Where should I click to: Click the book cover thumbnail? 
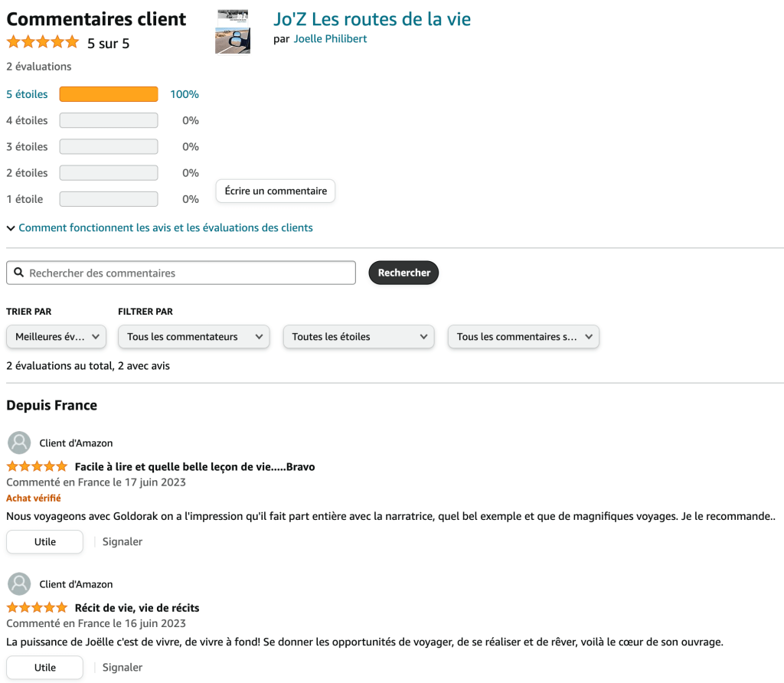[x=233, y=32]
